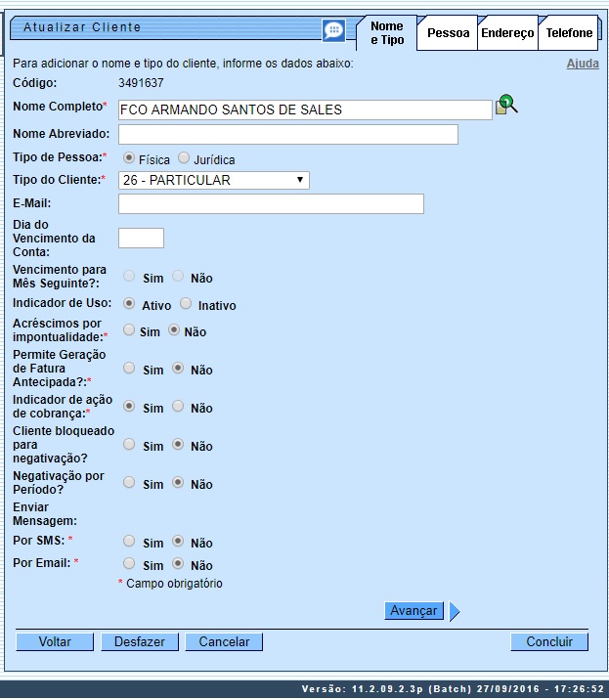Click the Cancelar button
The height and width of the screenshot is (700, 609).
(224, 642)
